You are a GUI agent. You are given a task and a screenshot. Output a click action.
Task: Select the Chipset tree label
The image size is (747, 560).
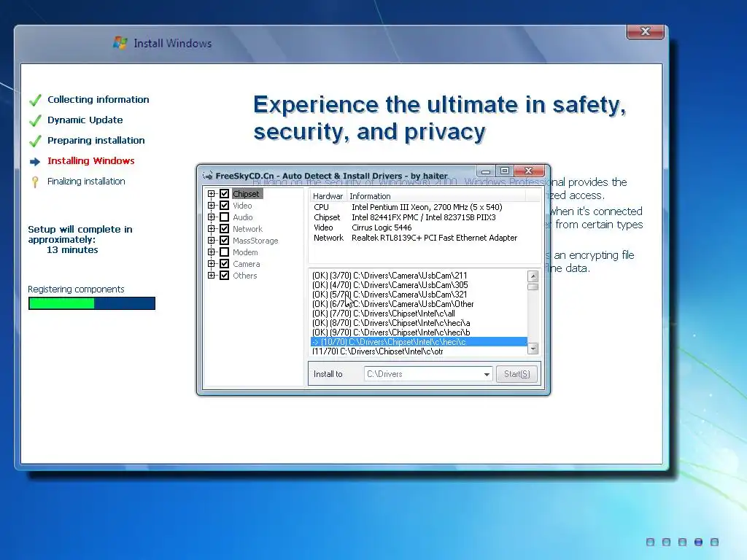tap(247, 194)
